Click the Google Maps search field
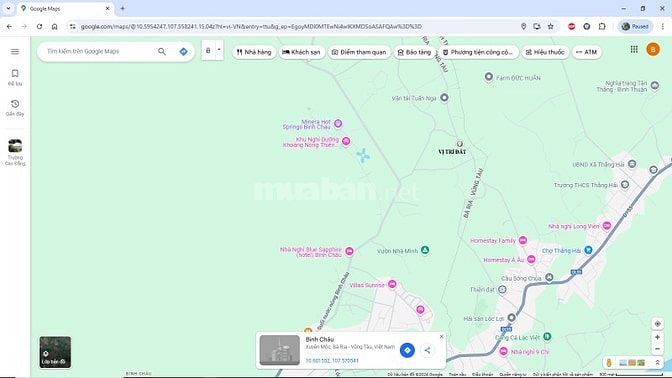The width and height of the screenshot is (672, 378). 99,51
